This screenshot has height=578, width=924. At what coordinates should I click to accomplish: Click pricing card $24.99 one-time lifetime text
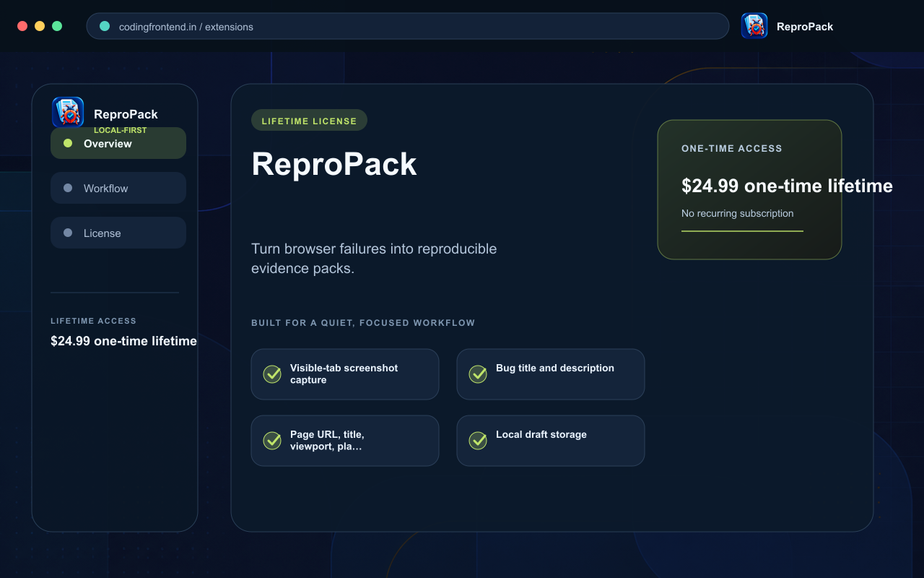point(787,186)
